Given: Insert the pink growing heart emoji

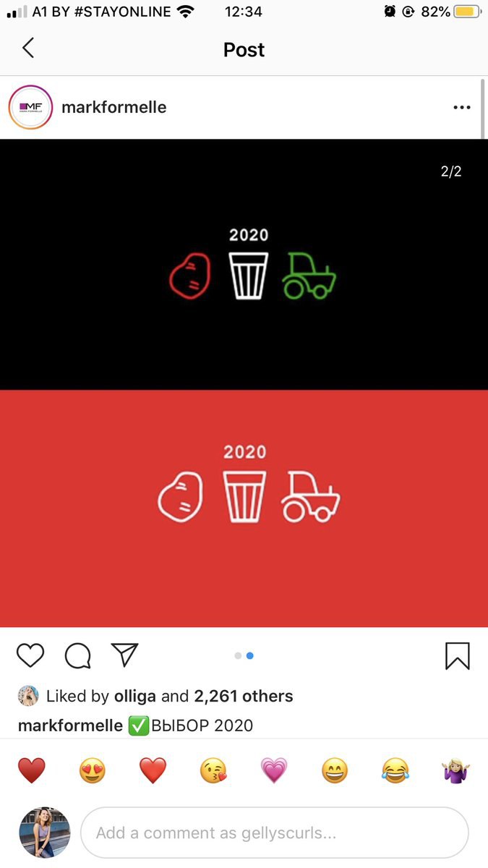Looking at the screenshot, I should point(274,770).
